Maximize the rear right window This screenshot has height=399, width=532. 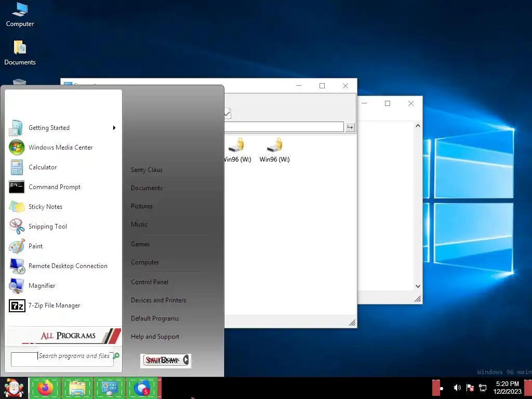388,103
